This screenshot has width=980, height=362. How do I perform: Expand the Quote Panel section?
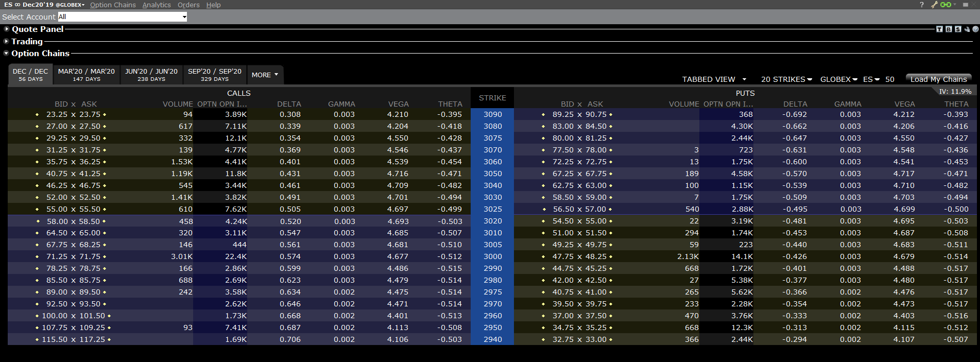[x=7, y=29]
